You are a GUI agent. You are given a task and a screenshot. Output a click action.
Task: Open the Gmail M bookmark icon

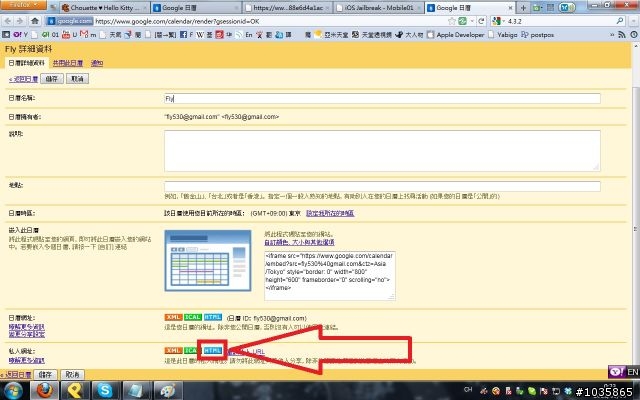click(x=84, y=35)
